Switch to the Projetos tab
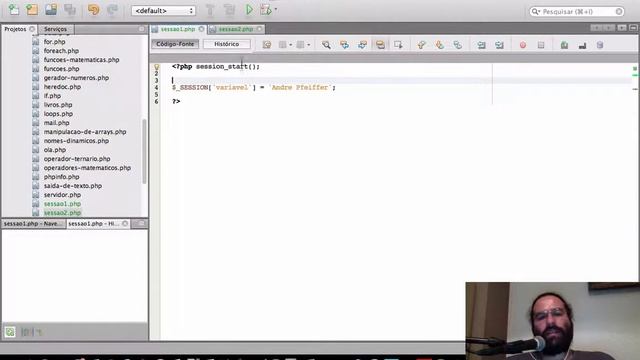The image size is (640, 360). (15, 29)
